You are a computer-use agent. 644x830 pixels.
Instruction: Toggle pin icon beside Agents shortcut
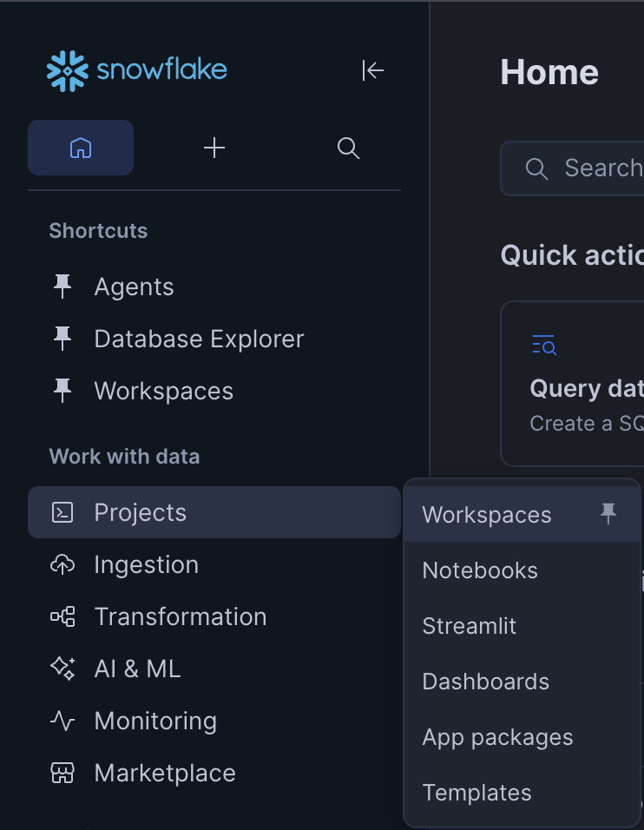coord(62,287)
